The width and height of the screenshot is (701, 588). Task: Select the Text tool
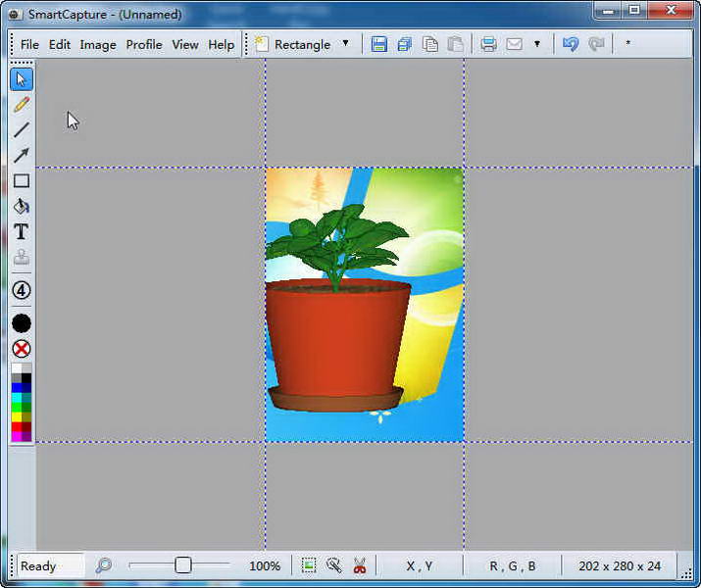21,231
